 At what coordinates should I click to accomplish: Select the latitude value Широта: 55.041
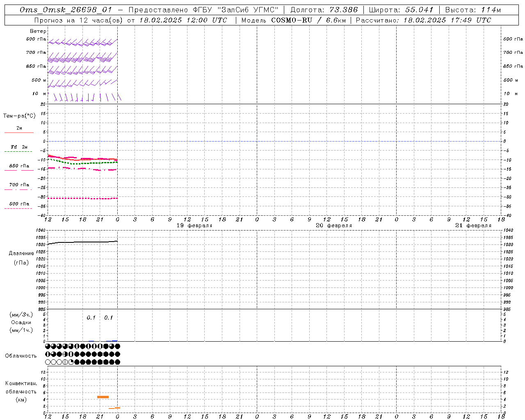coord(401,10)
